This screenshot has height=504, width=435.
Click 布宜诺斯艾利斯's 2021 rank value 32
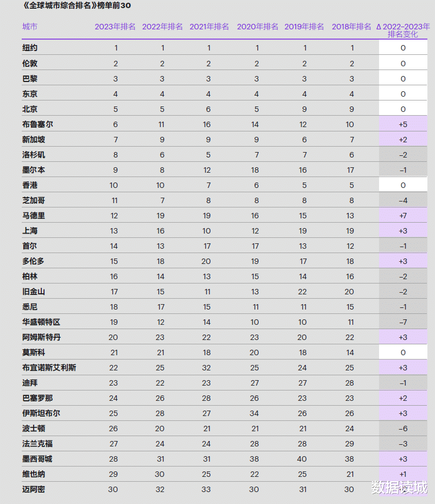click(x=206, y=368)
